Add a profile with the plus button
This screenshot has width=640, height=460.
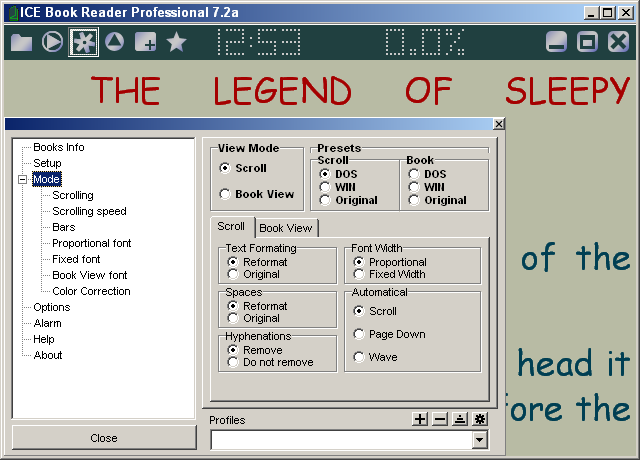(420, 419)
